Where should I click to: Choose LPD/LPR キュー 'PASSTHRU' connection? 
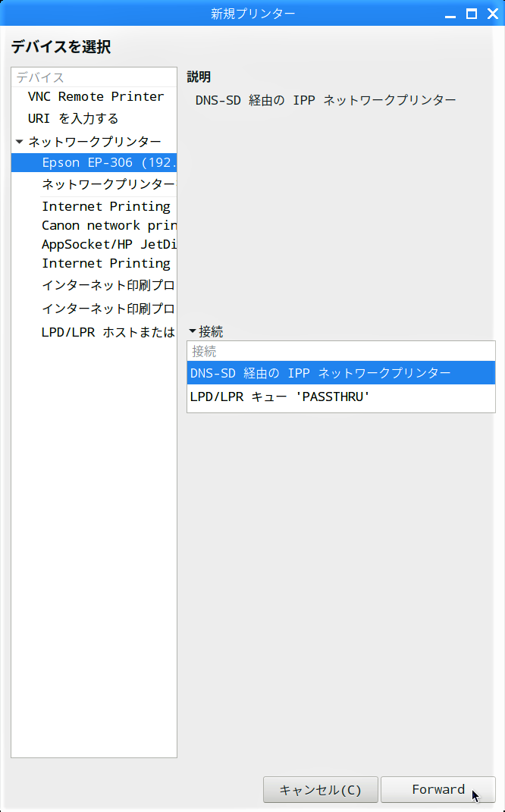340,397
